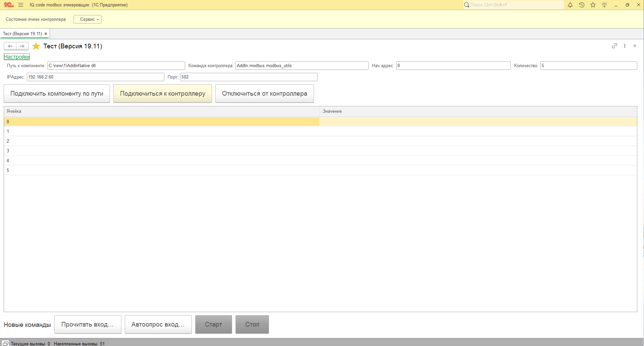Open the history clock icon

(582, 5)
